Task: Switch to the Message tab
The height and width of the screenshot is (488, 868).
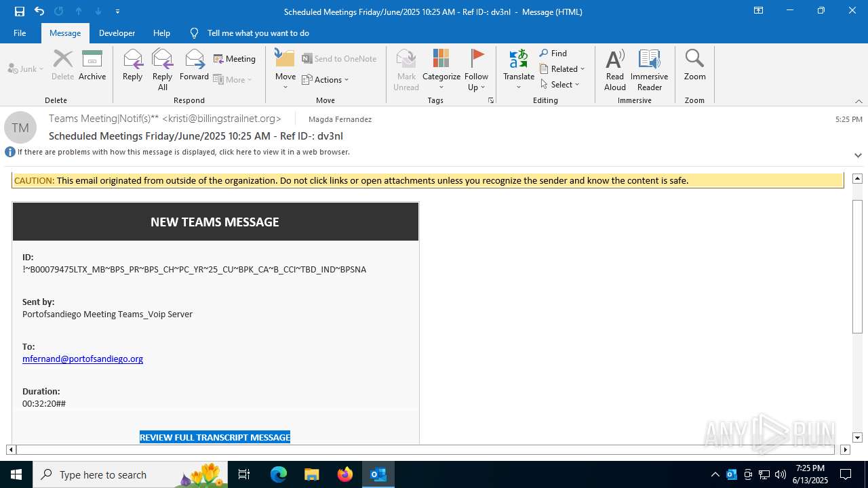Action: [x=65, y=33]
